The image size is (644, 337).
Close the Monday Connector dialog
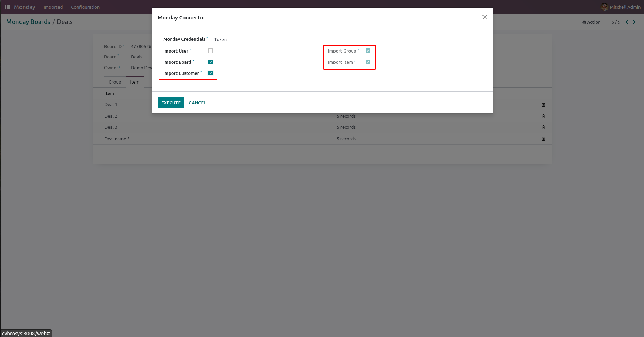(x=485, y=17)
